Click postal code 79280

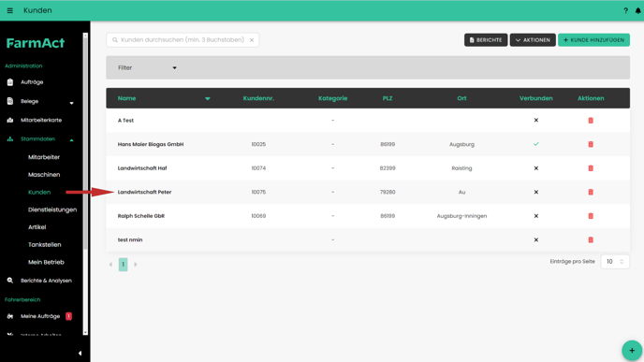[388, 192]
